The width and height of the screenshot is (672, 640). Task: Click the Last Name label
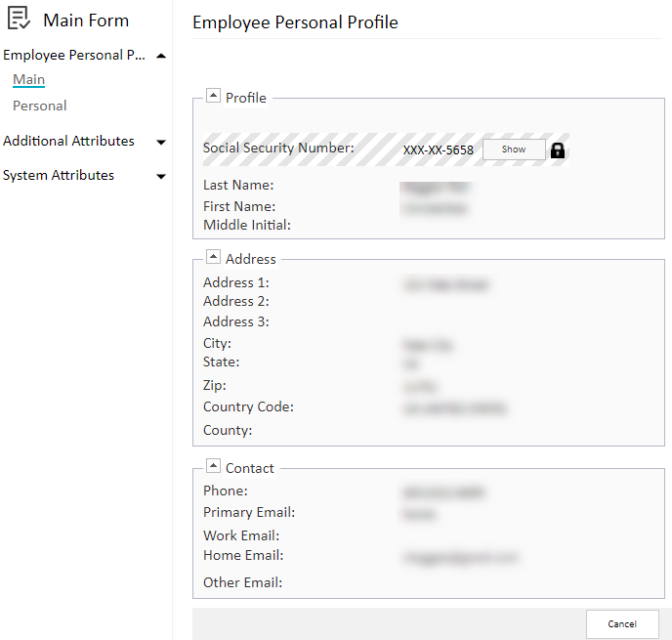point(238,185)
